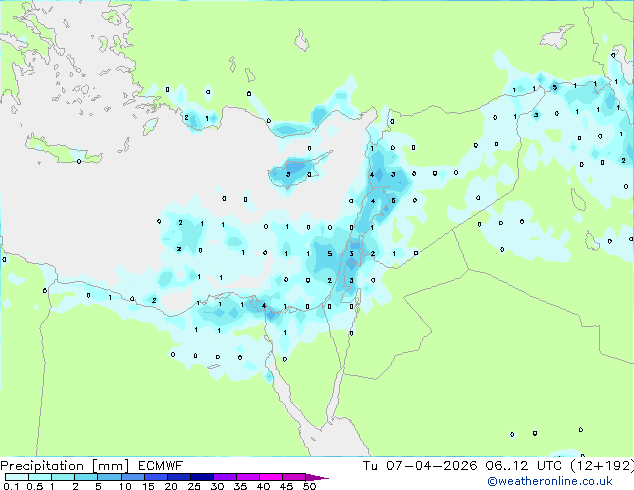The image size is (634, 490).
Task: Select the 'ECMWF' model label
Action: pos(161,466)
